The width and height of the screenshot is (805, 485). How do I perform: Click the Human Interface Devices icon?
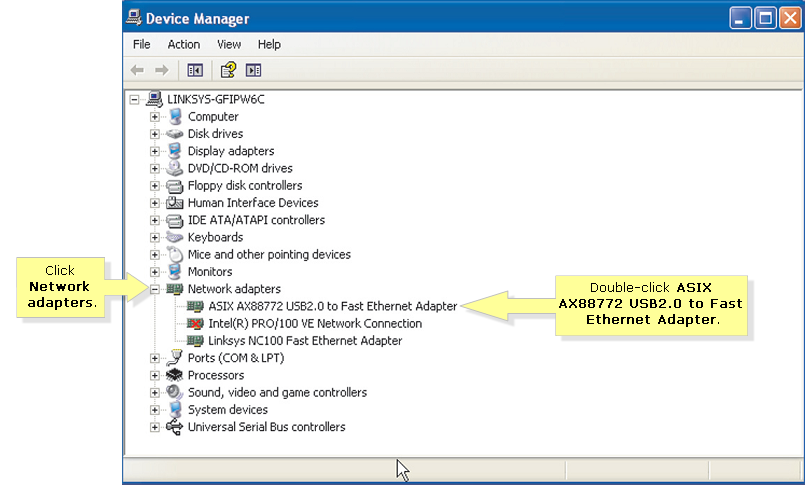coord(175,203)
